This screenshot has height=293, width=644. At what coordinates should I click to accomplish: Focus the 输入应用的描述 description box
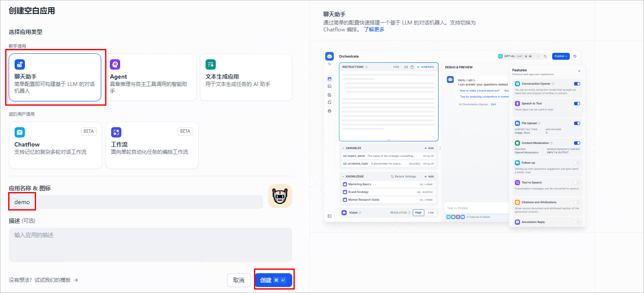point(151,245)
